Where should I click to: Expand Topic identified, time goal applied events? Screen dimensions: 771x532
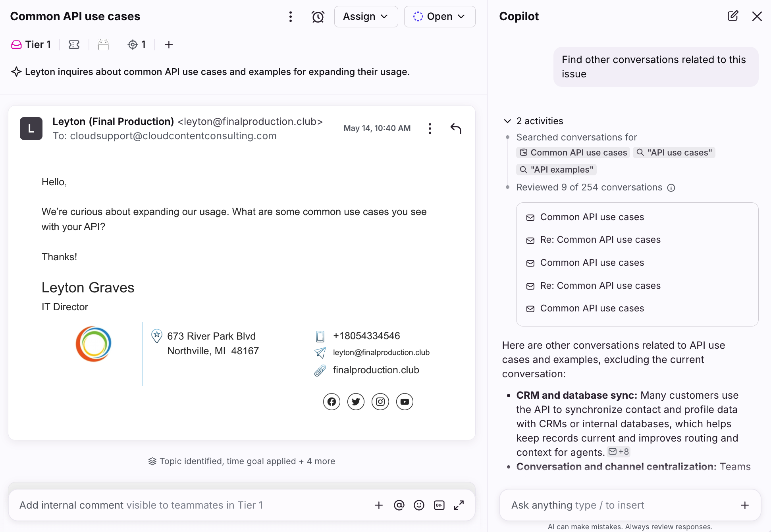pyautogui.click(x=242, y=461)
